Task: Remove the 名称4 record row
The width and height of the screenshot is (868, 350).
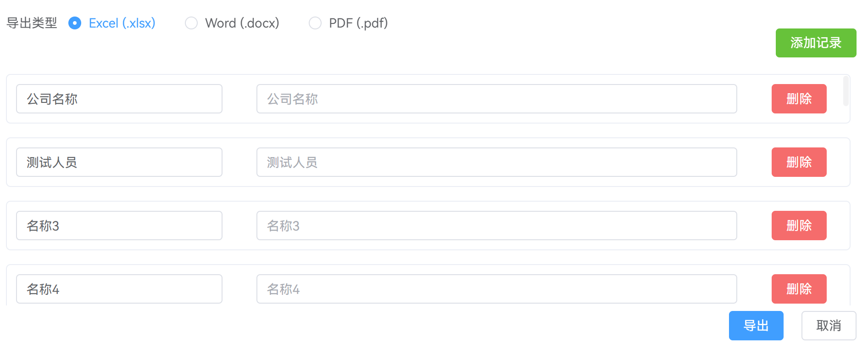Action: coord(799,289)
